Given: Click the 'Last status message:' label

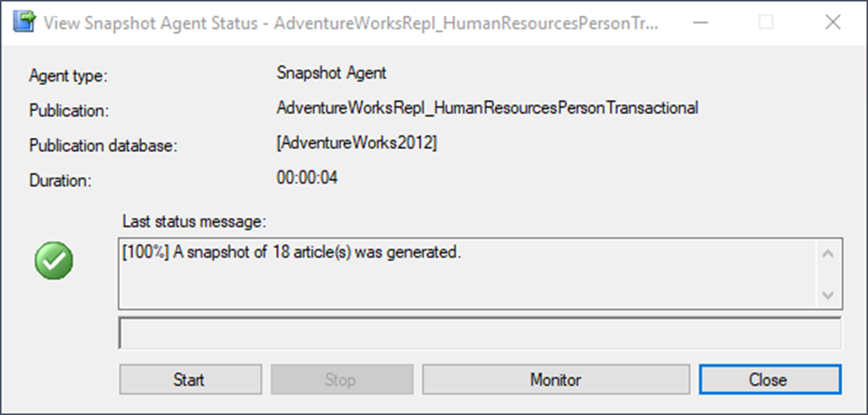Looking at the screenshot, I should coord(194,222).
